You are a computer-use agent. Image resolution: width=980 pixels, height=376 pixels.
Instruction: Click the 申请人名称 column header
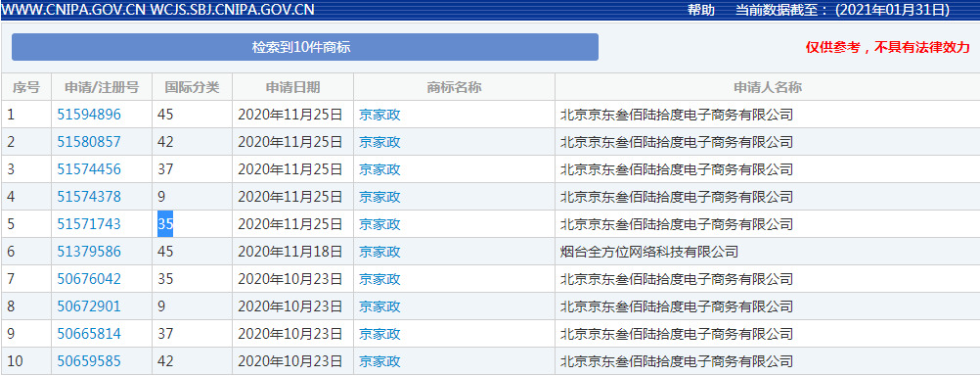768,87
